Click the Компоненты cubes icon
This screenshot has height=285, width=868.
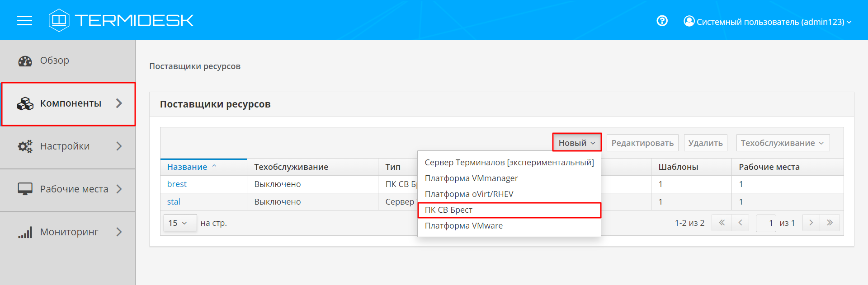click(x=25, y=103)
